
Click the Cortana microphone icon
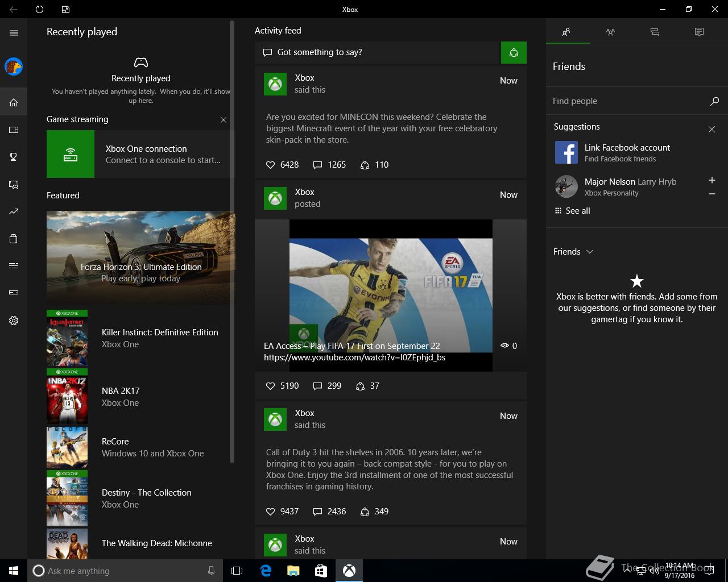(212, 571)
